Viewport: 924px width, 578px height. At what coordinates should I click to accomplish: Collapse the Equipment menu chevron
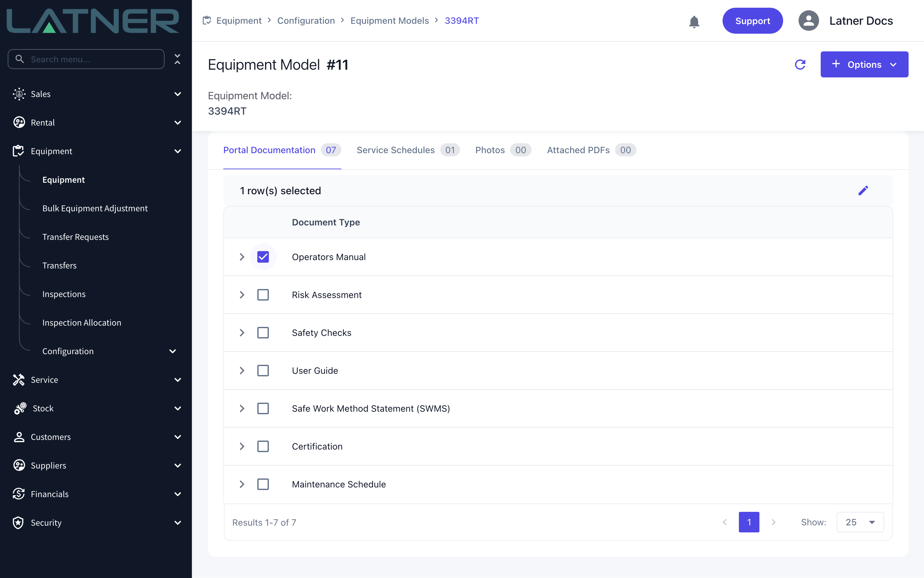coord(177,151)
